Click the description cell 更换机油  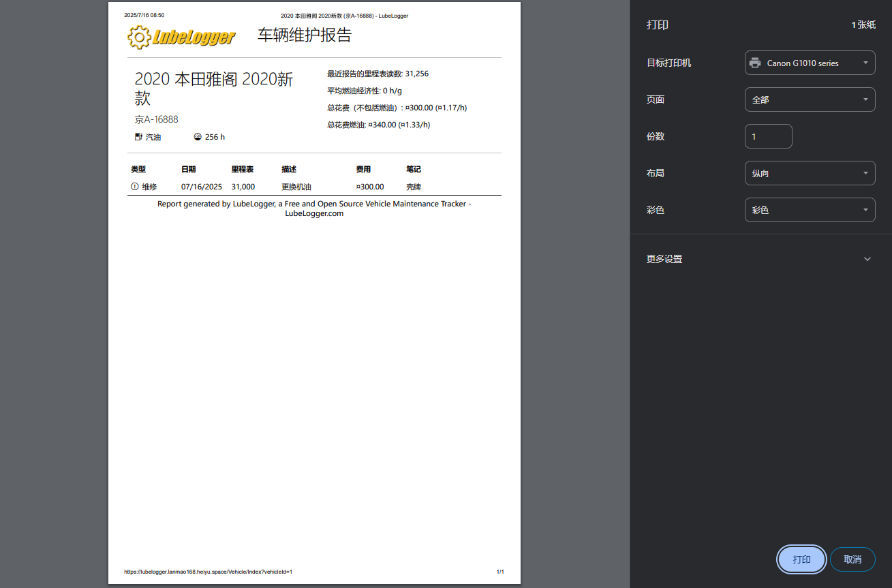point(296,187)
